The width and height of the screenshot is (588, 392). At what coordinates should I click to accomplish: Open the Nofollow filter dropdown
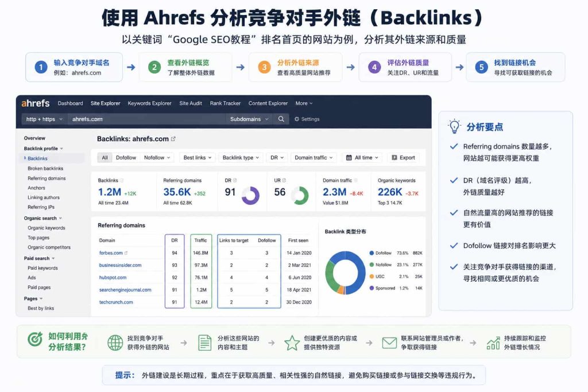pos(157,157)
